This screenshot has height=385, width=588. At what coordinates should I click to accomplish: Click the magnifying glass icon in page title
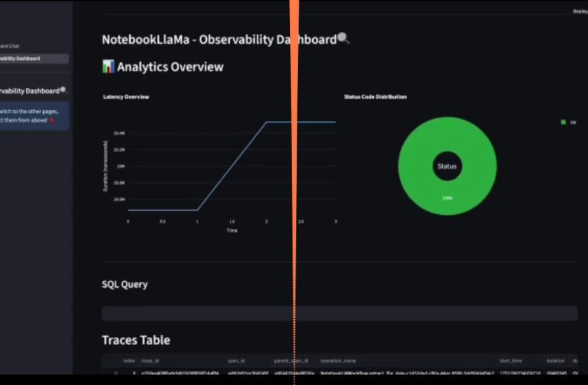[343, 39]
